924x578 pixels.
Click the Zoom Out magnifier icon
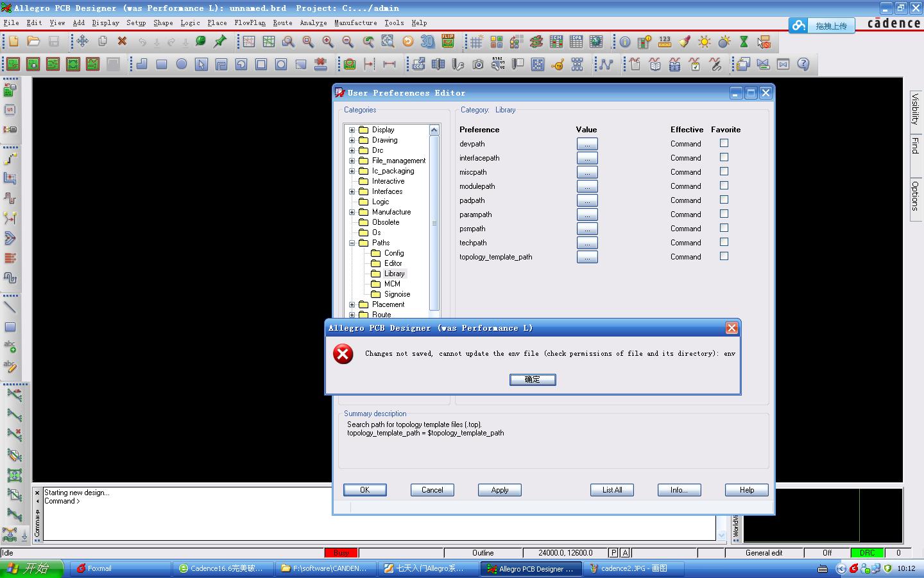click(x=348, y=42)
